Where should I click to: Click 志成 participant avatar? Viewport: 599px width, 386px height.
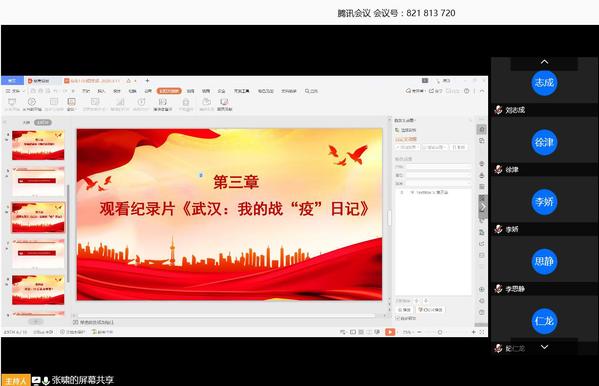pyautogui.click(x=544, y=83)
